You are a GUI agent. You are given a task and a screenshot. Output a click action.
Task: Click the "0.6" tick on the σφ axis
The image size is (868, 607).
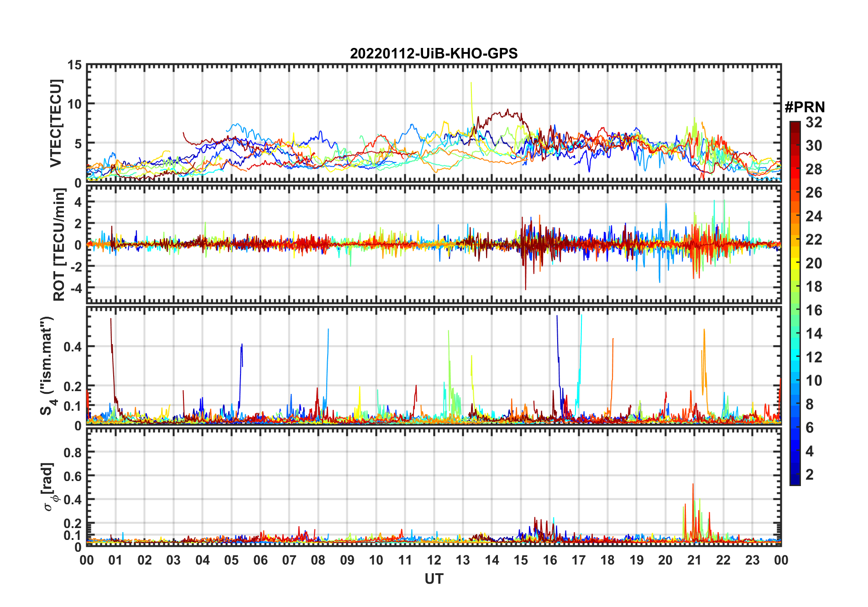click(73, 476)
